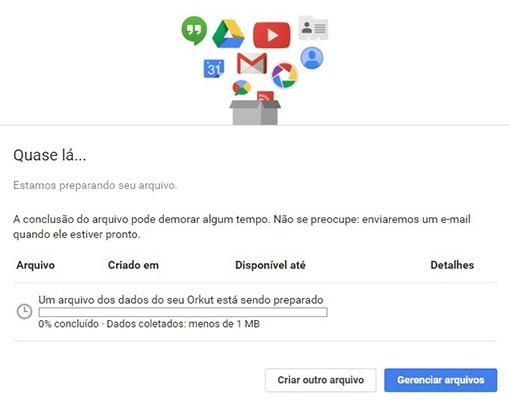Click the Google Drive triangle icon

228,34
